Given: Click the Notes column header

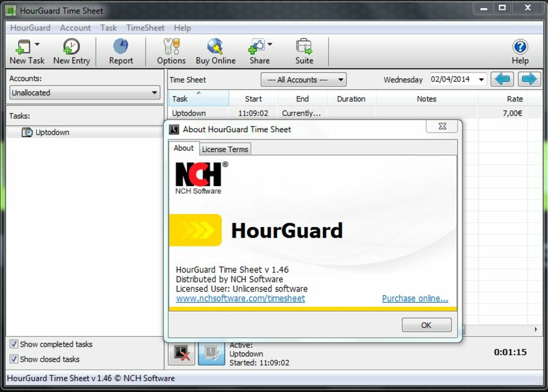Looking at the screenshot, I should (427, 99).
